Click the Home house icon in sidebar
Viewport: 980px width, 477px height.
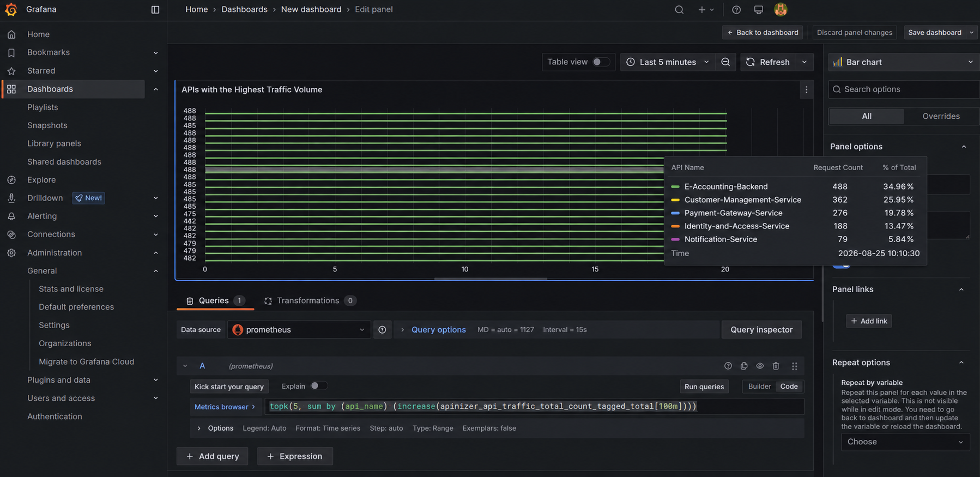11,34
